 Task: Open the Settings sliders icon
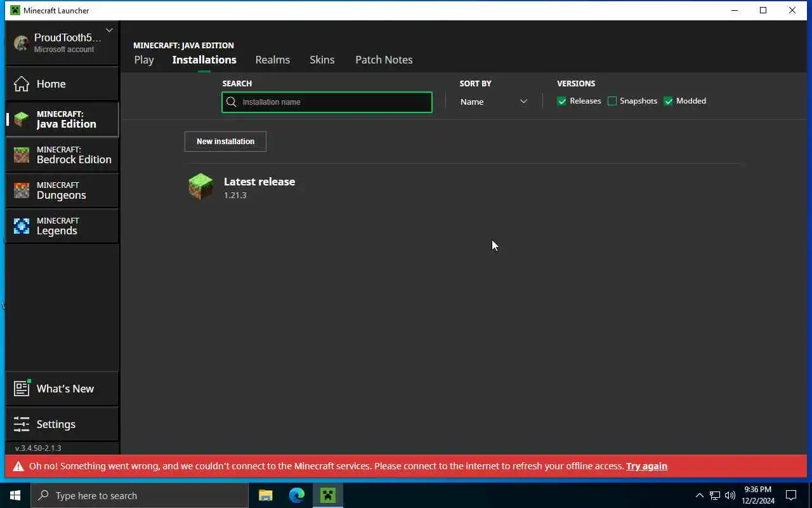coord(22,424)
